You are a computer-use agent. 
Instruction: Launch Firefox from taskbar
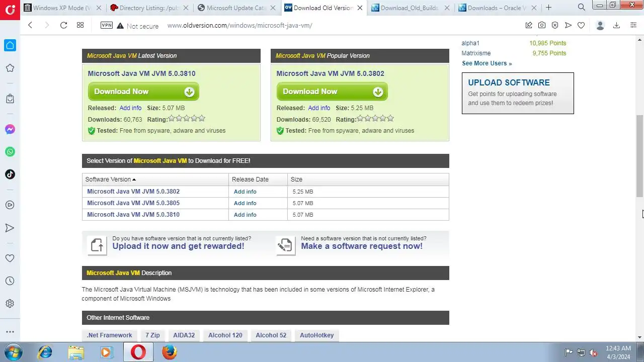coord(169,352)
